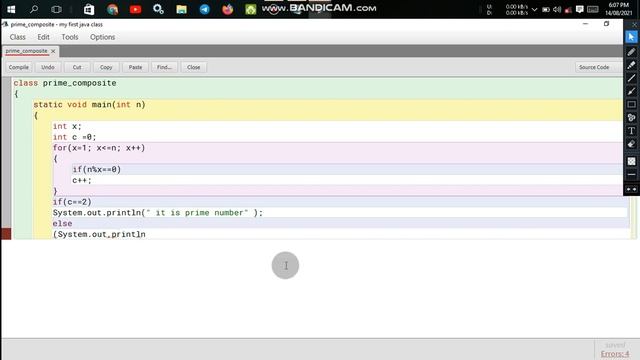Image resolution: width=640 pixels, height=360 pixels.
Task: Select the pencil drawing tool
Action: tap(631, 52)
